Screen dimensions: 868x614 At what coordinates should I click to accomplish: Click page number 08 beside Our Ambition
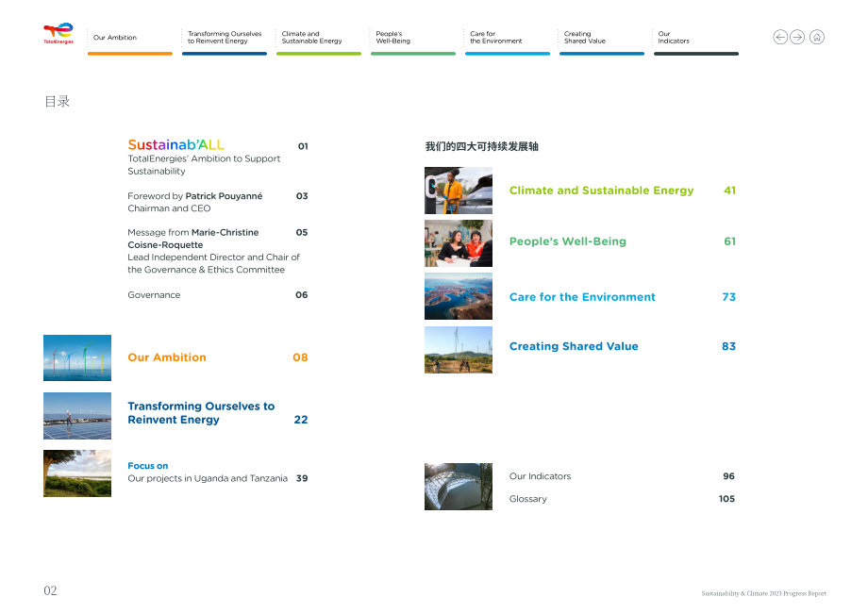click(x=300, y=357)
